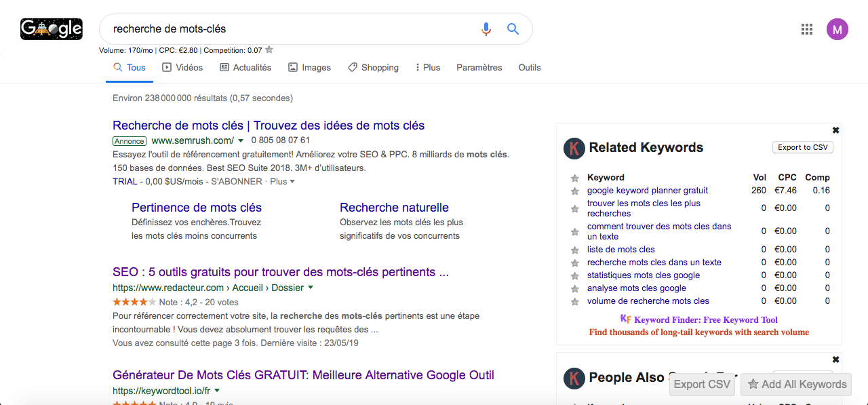Click the 'google keyword planner gratuit' keyword link
The width and height of the screenshot is (868, 405).
click(x=648, y=191)
